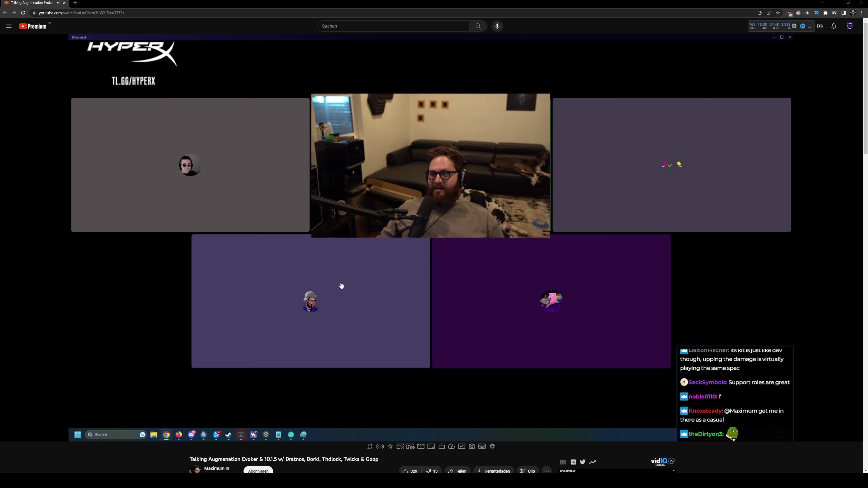Toggle cinema mode clapperboard icon
The width and height of the screenshot is (868, 488).
point(421,446)
